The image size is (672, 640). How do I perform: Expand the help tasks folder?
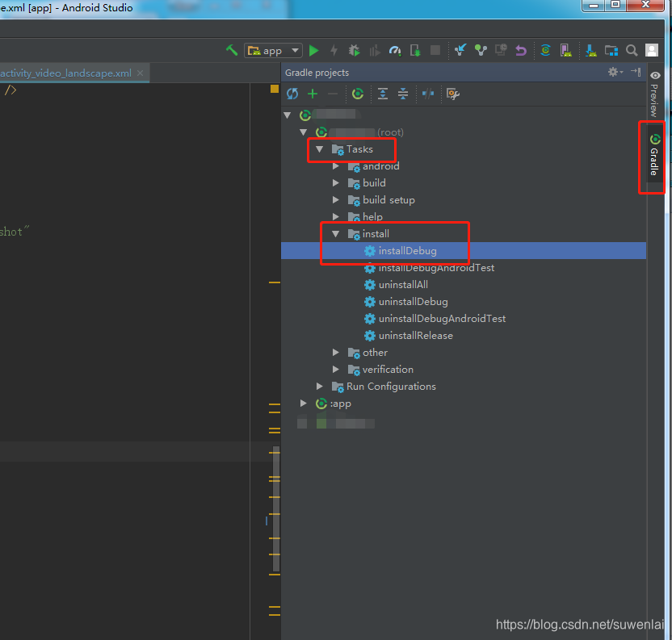click(x=336, y=217)
